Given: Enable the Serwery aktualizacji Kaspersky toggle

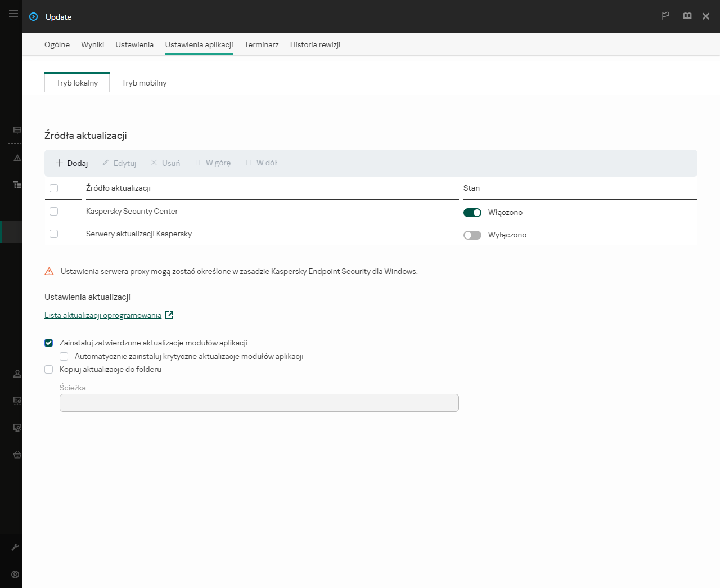Looking at the screenshot, I should pyautogui.click(x=472, y=235).
